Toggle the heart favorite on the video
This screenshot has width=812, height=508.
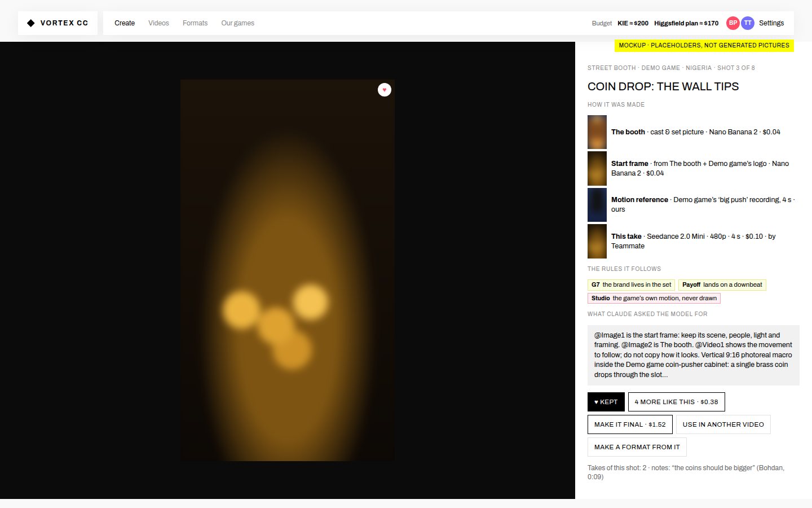pos(385,90)
